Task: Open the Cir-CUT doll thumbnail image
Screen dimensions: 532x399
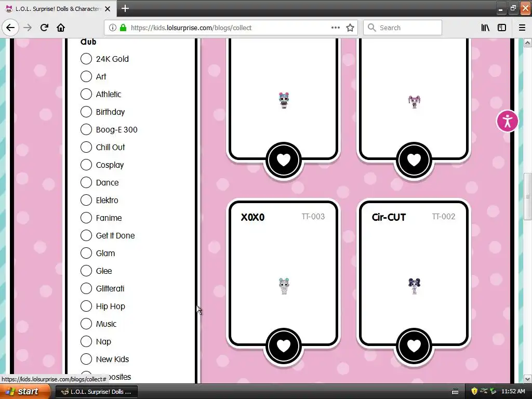Action: (x=414, y=286)
